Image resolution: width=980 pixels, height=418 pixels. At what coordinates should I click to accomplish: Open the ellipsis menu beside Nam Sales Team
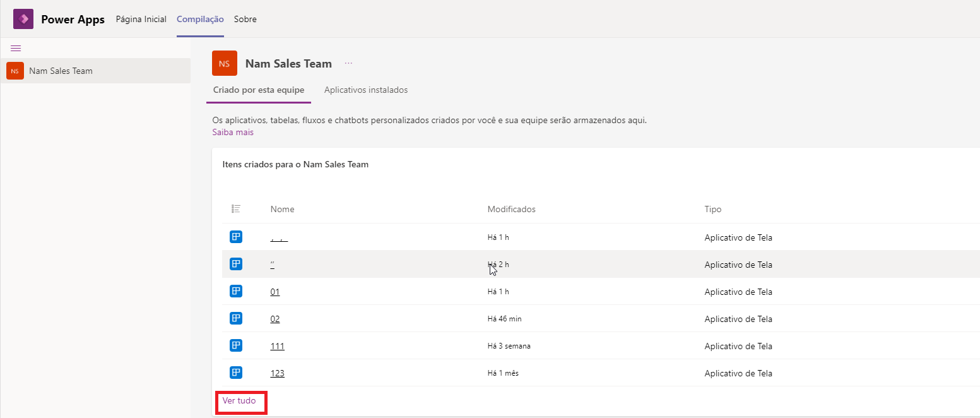(x=348, y=63)
